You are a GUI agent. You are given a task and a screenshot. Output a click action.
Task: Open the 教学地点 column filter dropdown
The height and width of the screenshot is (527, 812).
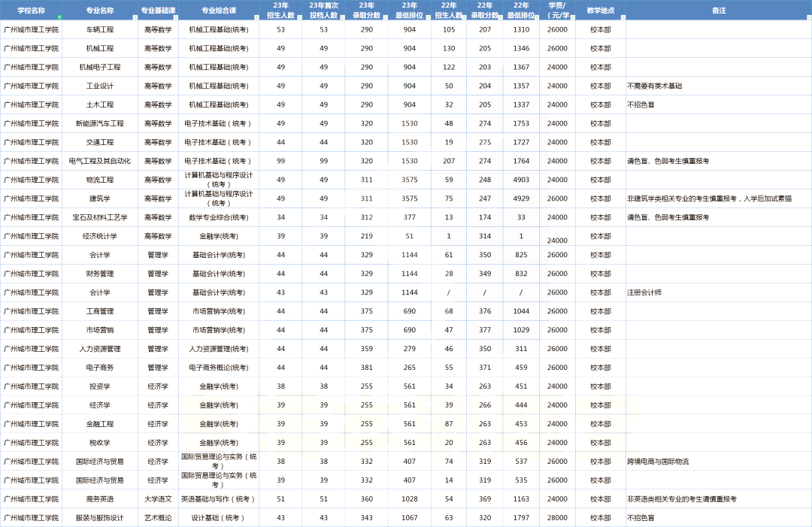click(623, 17)
